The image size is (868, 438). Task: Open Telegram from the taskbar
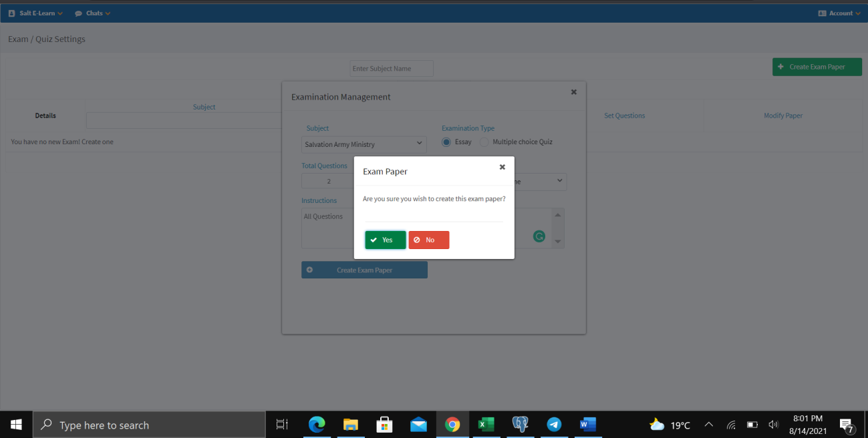[x=554, y=425]
